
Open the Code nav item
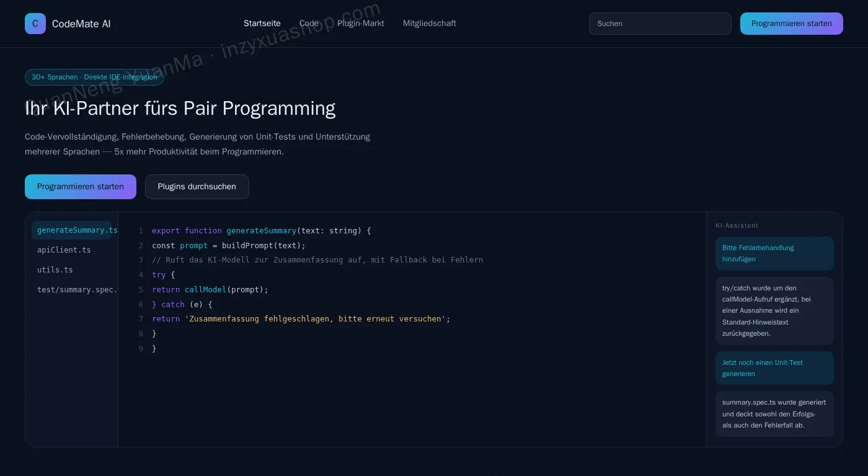[x=309, y=24]
